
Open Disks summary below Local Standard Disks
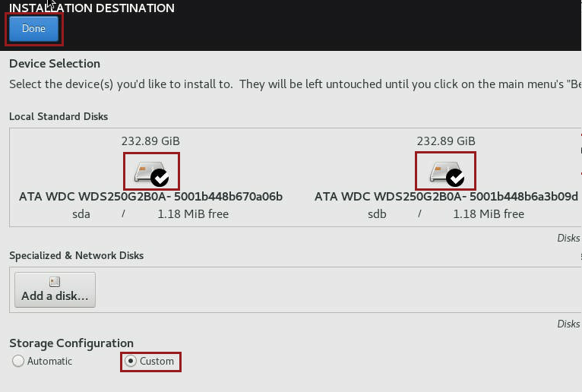(568, 238)
